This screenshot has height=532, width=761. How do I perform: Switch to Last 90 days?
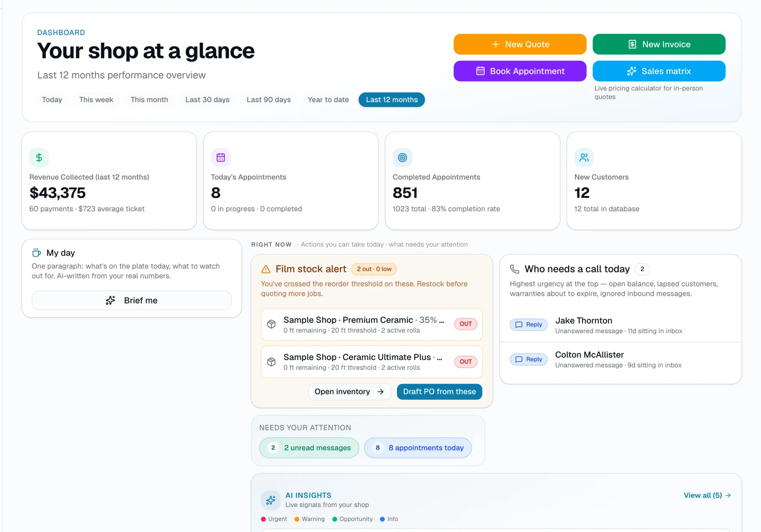coord(268,100)
